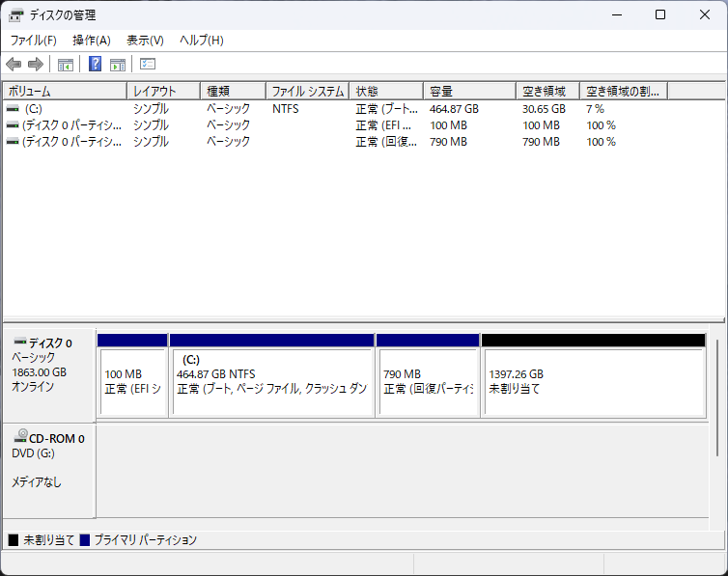Toggle the console tree pane icon

tap(66, 65)
